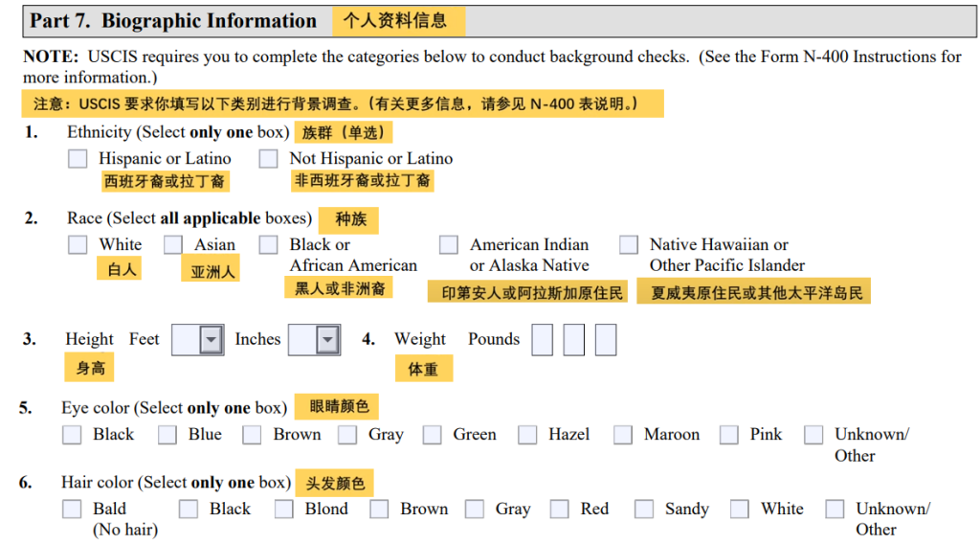Open the height Feet dropdown

(x=210, y=340)
